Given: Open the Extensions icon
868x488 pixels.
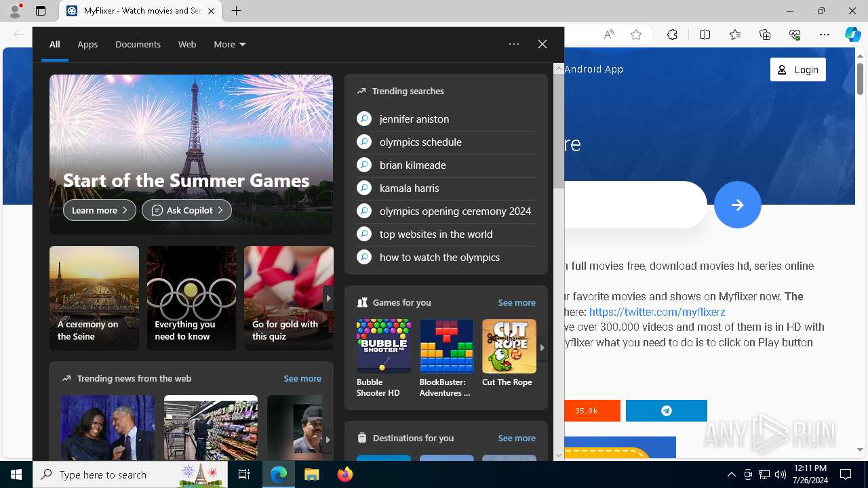Looking at the screenshot, I should (x=672, y=35).
